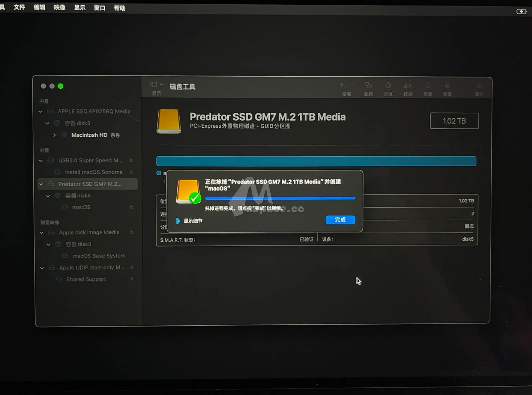This screenshot has width=532, height=395.
Task: Collapse USB3.0 Super Speed chevron
Action: [x=41, y=160]
